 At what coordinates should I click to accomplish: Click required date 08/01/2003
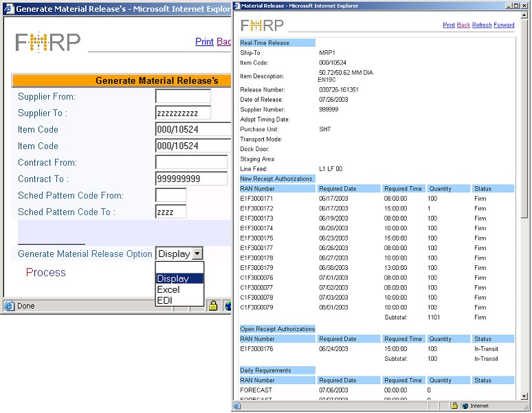point(333,307)
